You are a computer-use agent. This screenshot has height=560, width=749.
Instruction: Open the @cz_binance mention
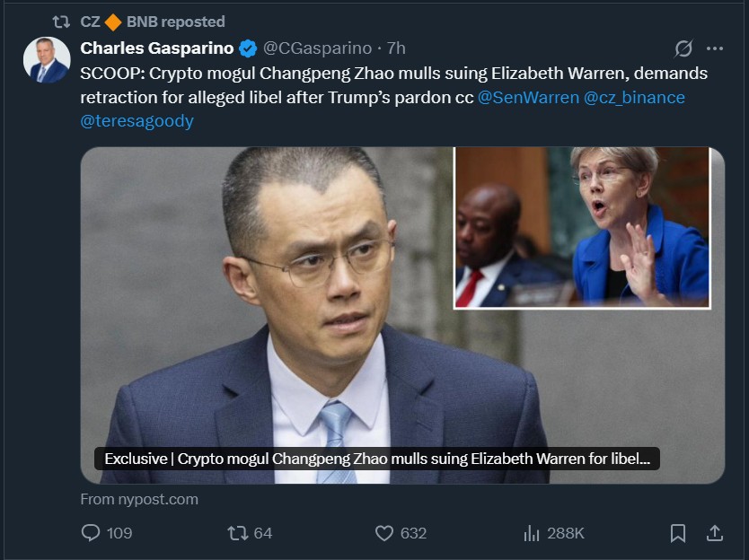[634, 97]
